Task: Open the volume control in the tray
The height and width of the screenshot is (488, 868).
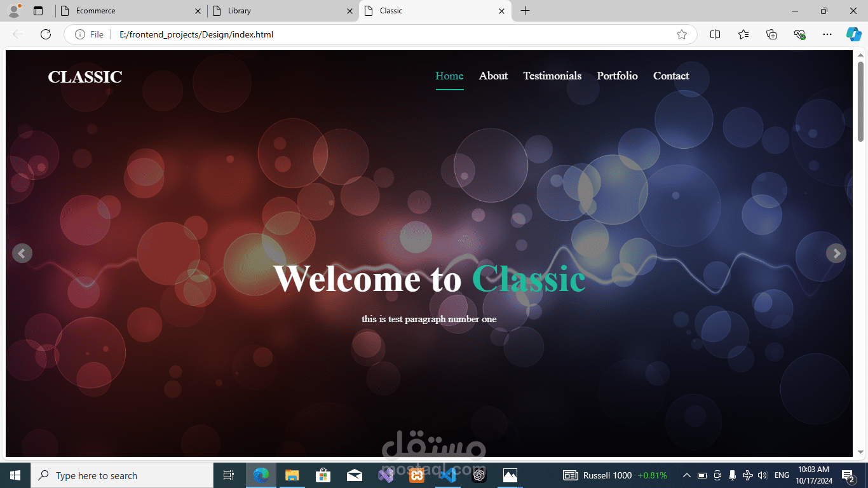Action: click(763, 475)
